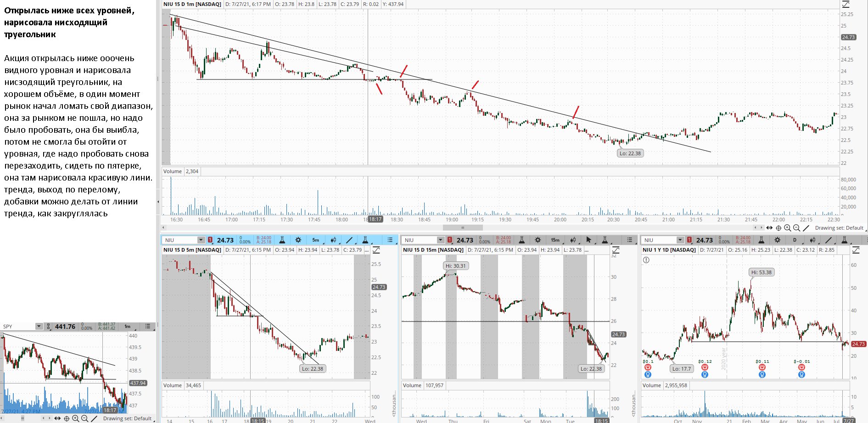Expand NIU symbol dropdown in 15m chart

pos(440,240)
